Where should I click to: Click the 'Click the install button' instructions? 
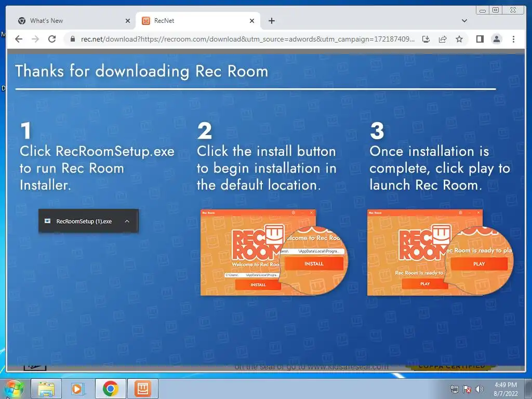click(x=267, y=168)
